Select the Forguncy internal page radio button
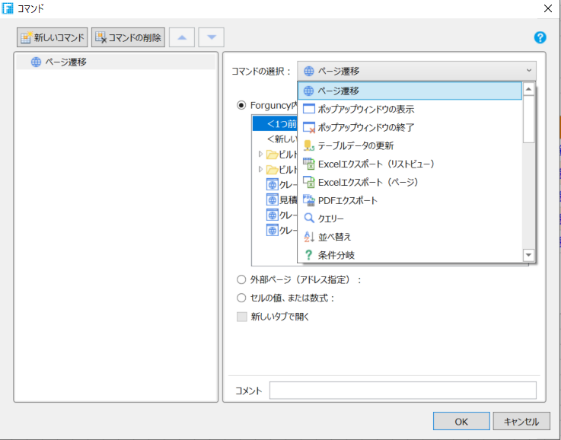 242,105
